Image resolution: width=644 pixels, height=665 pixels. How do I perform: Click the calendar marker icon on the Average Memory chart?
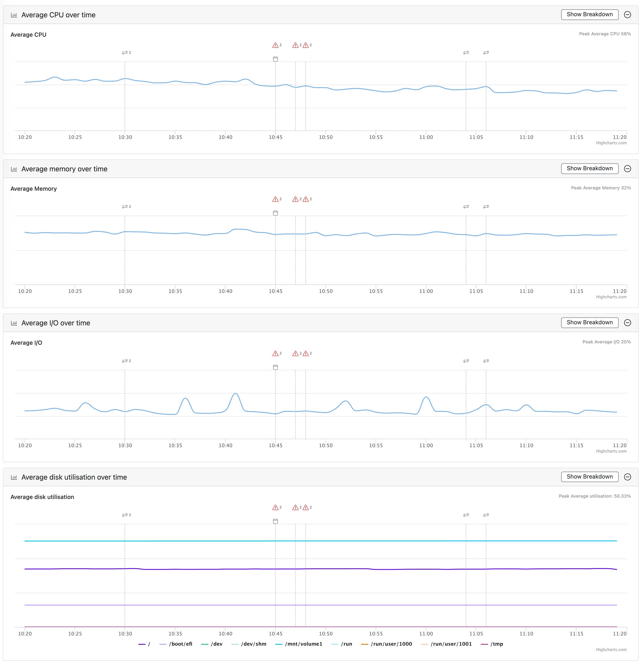(x=275, y=213)
